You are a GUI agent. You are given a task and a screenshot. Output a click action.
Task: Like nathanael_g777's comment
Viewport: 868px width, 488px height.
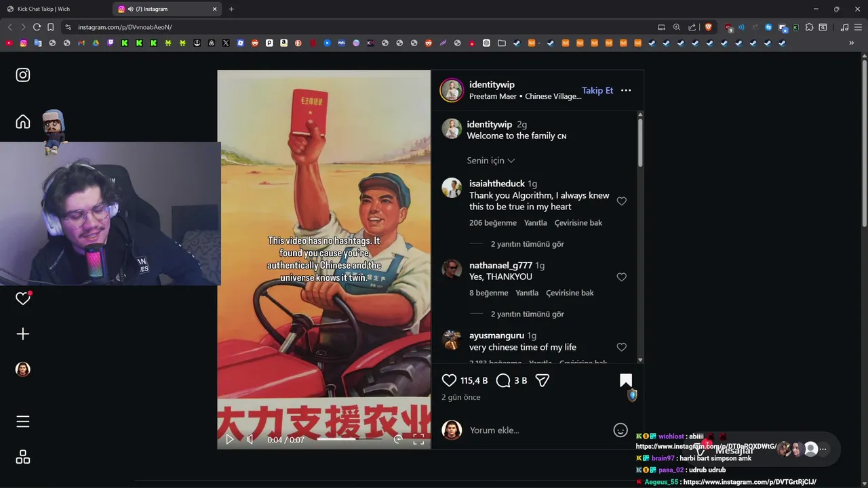pyautogui.click(x=621, y=277)
